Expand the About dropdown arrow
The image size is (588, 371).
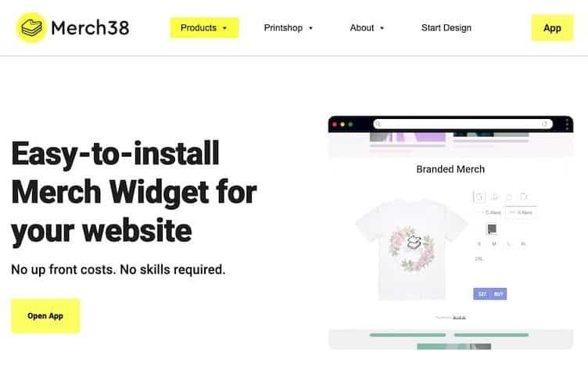click(x=382, y=28)
